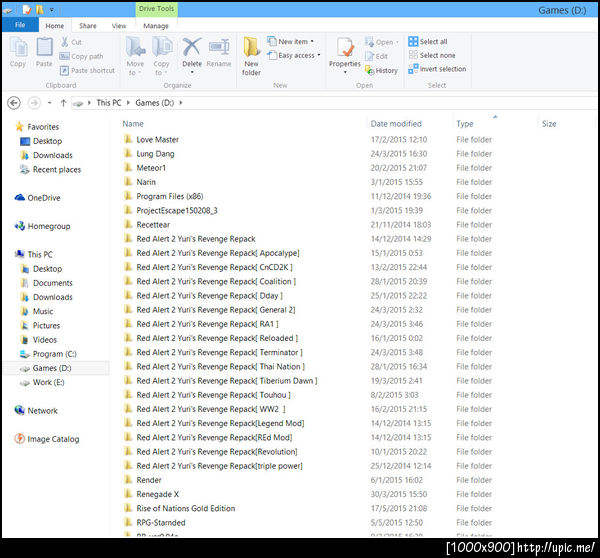Go forward with the Forward arrow button
The height and width of the screenshot is (558, 600).
(x=34, y=103)
